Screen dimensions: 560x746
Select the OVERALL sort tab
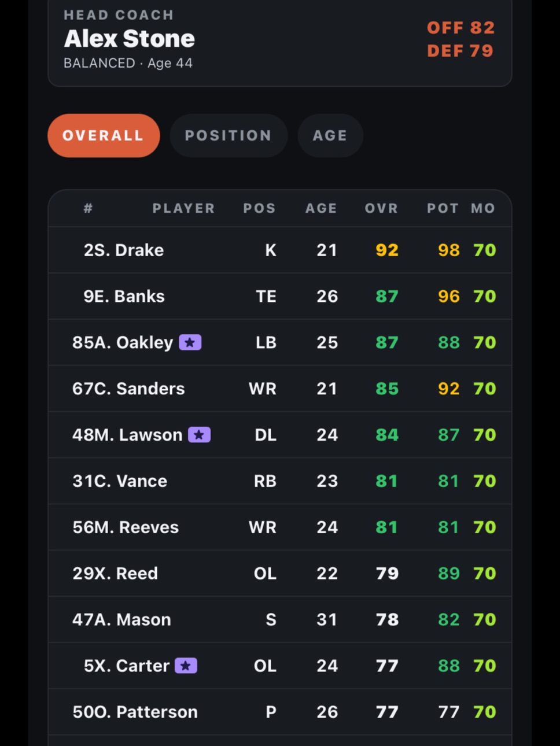pos(104,135)
